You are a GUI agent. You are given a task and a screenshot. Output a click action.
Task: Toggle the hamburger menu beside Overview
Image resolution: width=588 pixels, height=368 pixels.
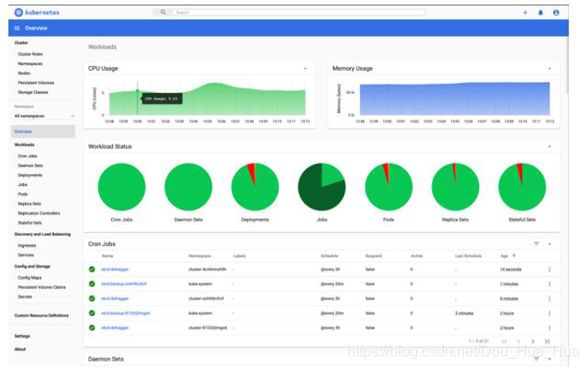17,29
